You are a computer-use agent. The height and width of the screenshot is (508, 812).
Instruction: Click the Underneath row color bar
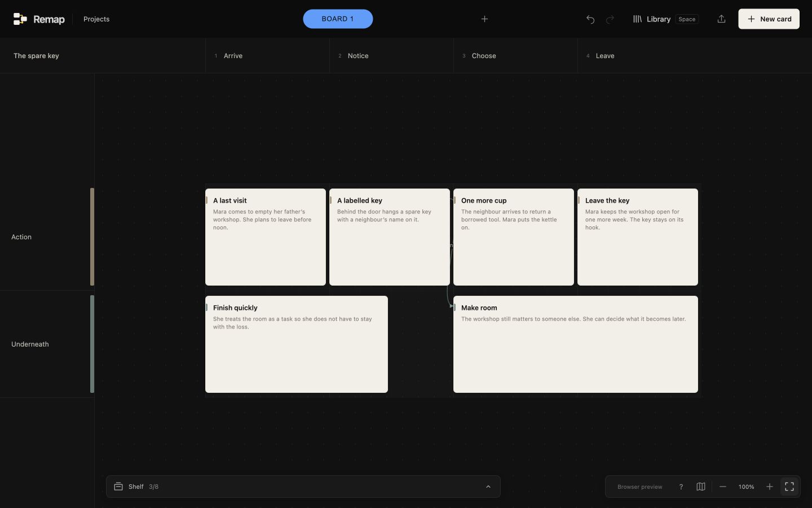92,344
